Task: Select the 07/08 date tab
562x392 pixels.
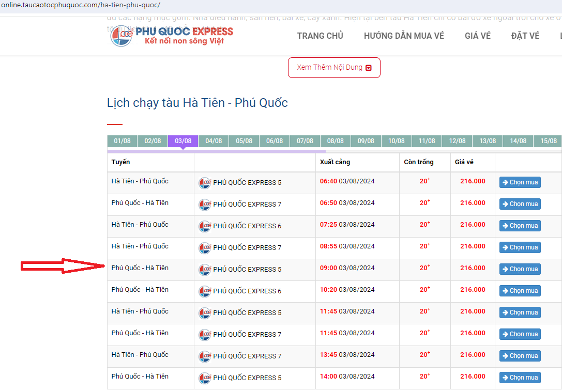Action: (x=305, y=141)
